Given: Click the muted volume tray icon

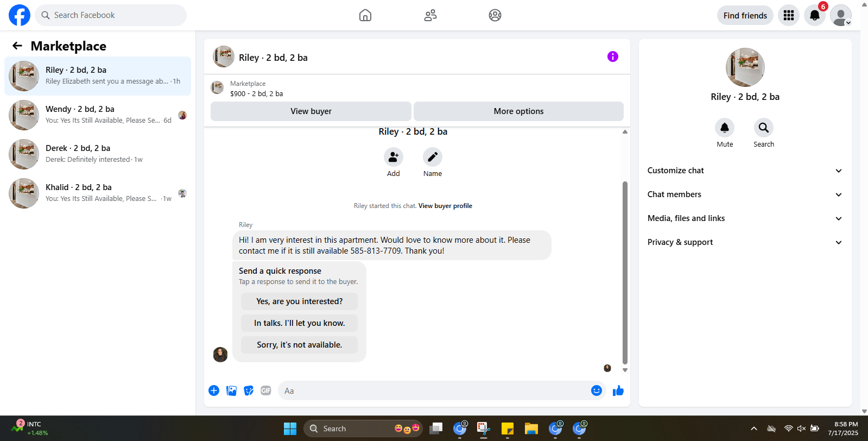Looking at the screenshot, I should (x=801, y=429).
